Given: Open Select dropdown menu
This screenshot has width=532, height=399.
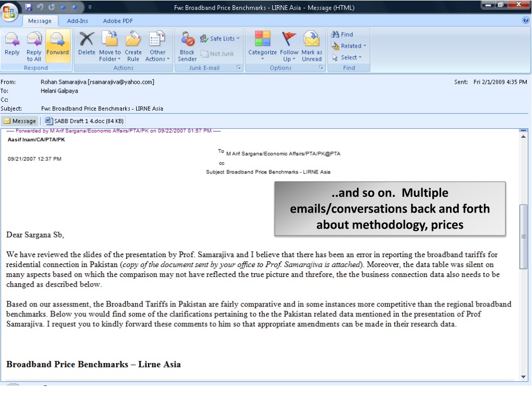Looking at the screenshot, I should pos(347,57).
